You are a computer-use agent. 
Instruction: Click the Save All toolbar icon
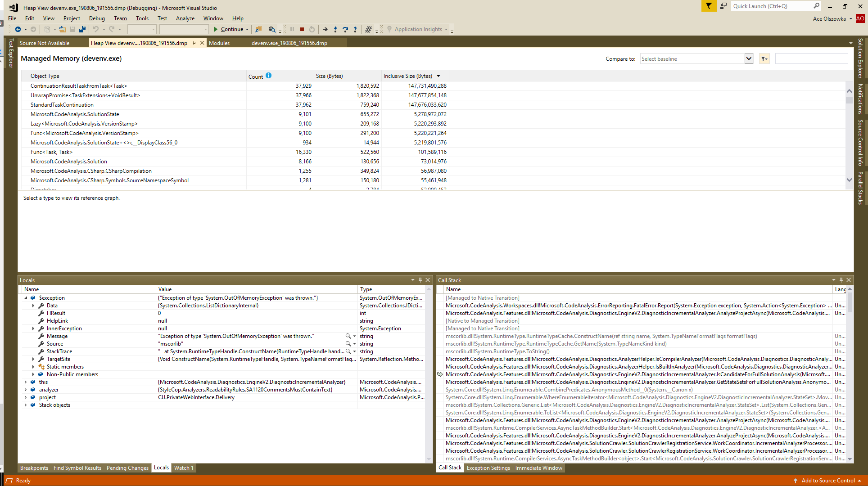pyautogui.click(x=82, y=29)
